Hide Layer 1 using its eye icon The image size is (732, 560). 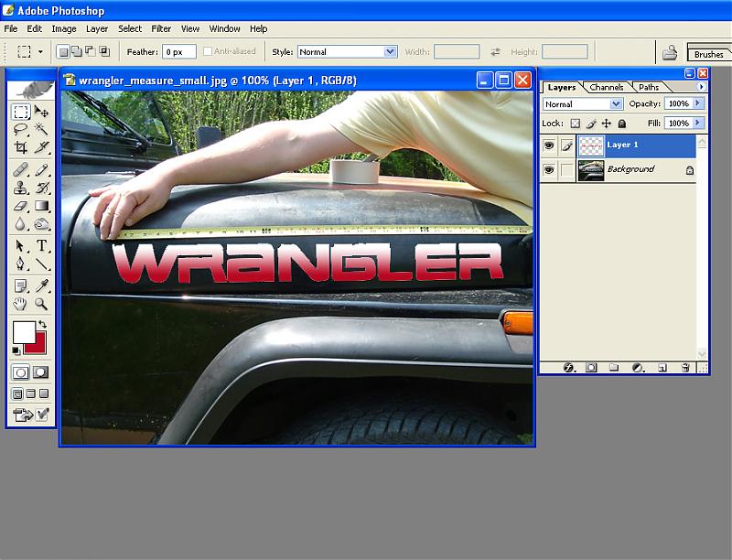[549, 145]
